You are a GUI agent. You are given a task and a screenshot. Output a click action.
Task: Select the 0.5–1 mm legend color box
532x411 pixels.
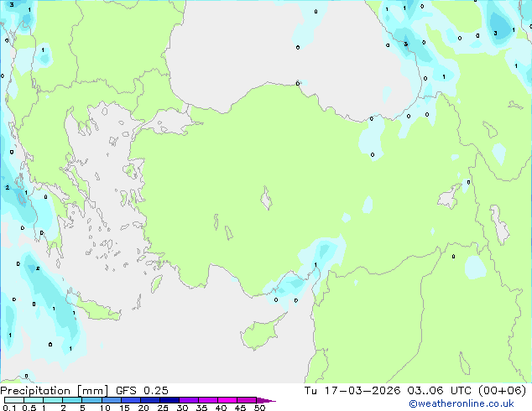[34, 400]
